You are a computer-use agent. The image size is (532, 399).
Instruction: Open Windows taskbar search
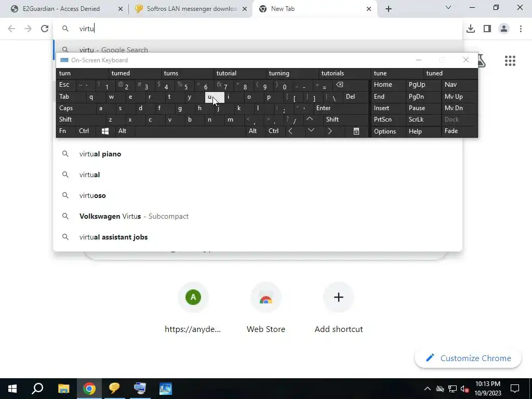pyautogui.click(x=37, y=389)
